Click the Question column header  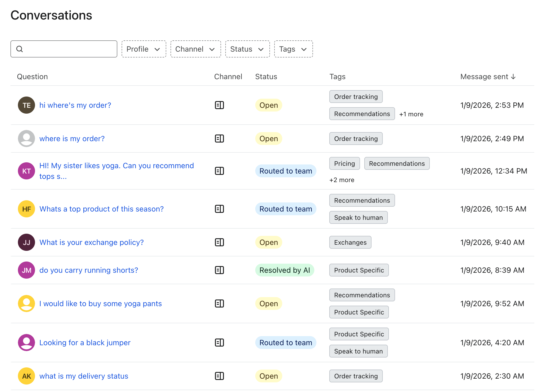32,77
